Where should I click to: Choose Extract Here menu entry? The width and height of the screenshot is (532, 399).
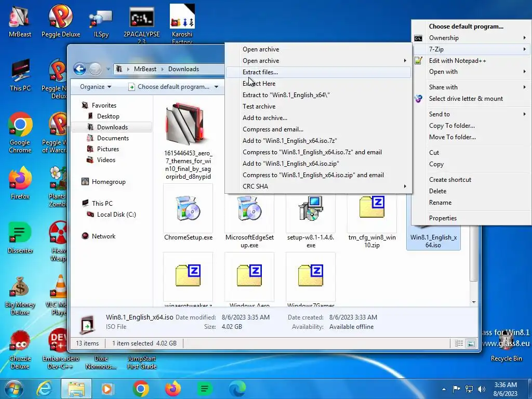point(318,84)
